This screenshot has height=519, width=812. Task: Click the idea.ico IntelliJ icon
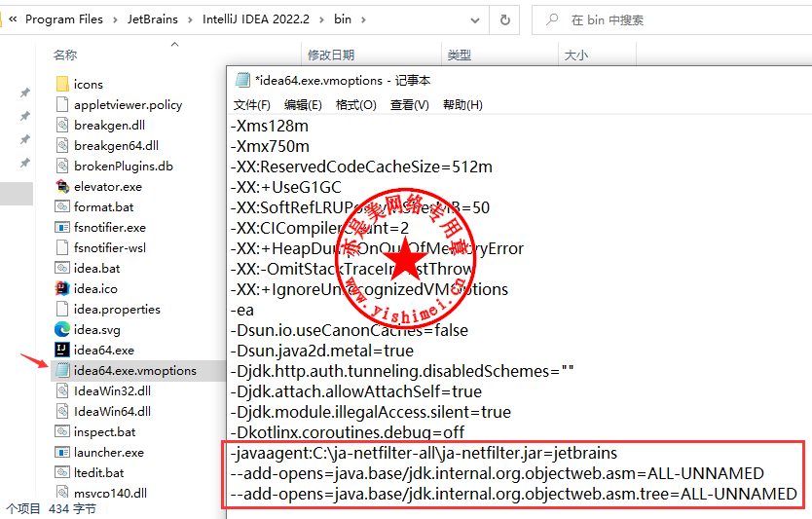point(62,288)
